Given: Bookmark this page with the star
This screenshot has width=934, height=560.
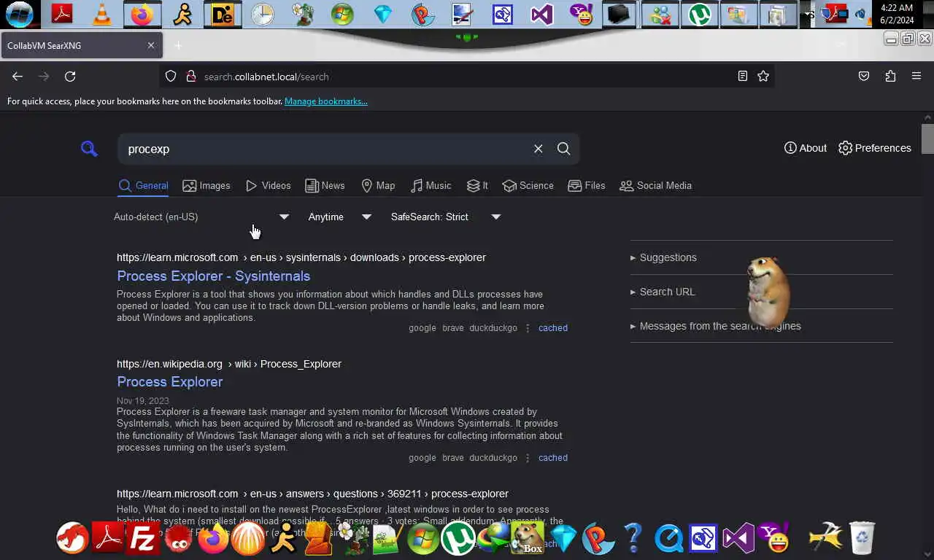Looking at the screenshot, I should (763, 76).
